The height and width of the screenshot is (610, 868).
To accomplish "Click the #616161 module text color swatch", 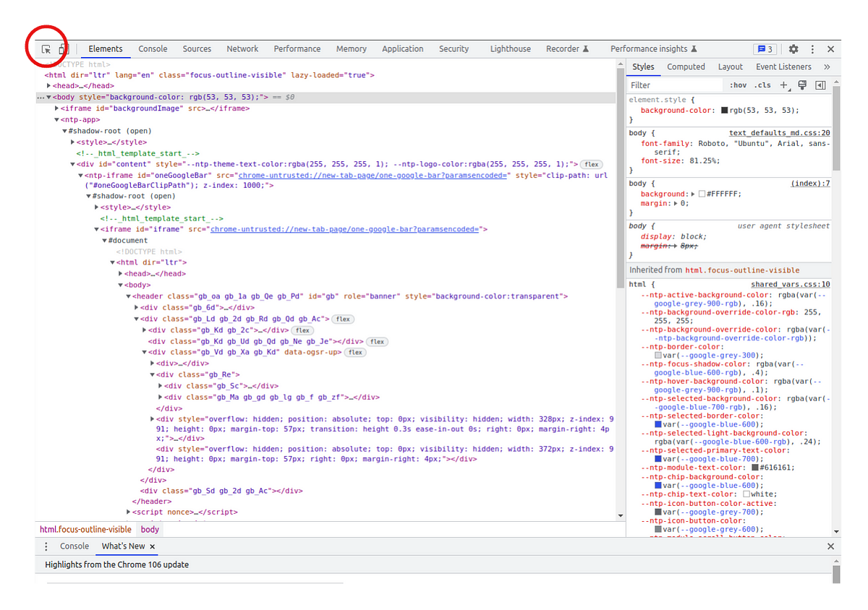I will 755,468.
